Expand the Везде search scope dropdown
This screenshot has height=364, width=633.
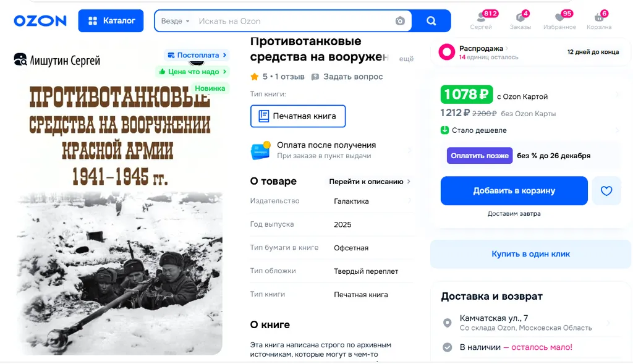[175, 21]
